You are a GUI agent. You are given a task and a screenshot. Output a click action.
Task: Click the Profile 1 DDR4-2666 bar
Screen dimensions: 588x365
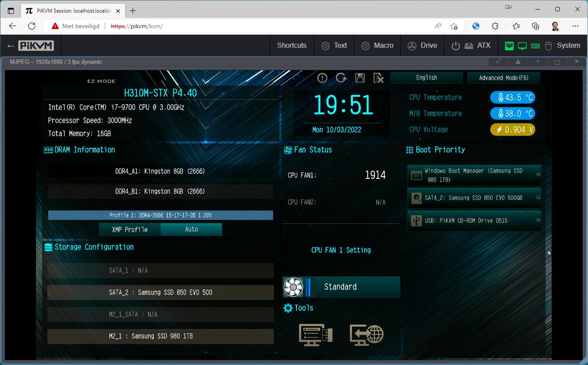click(160, 215)
